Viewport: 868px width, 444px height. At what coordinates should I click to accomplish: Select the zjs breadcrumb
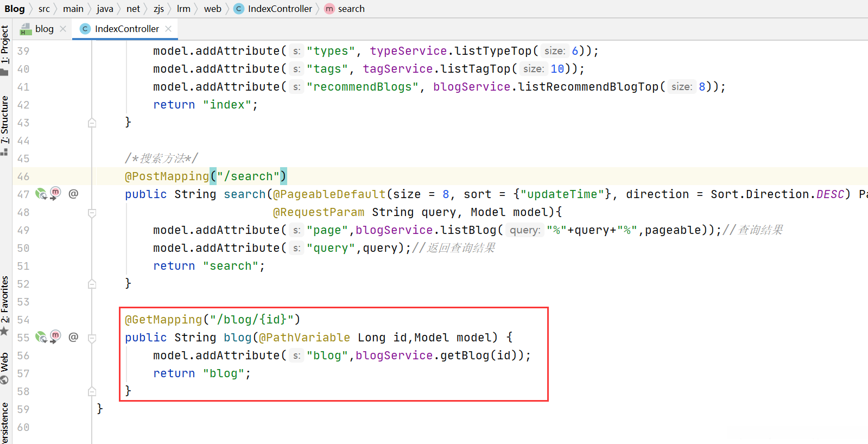[159, 9]
